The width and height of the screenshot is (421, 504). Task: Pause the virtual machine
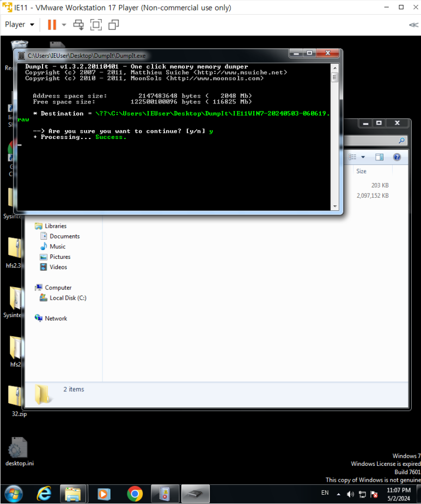pos(52,25)
